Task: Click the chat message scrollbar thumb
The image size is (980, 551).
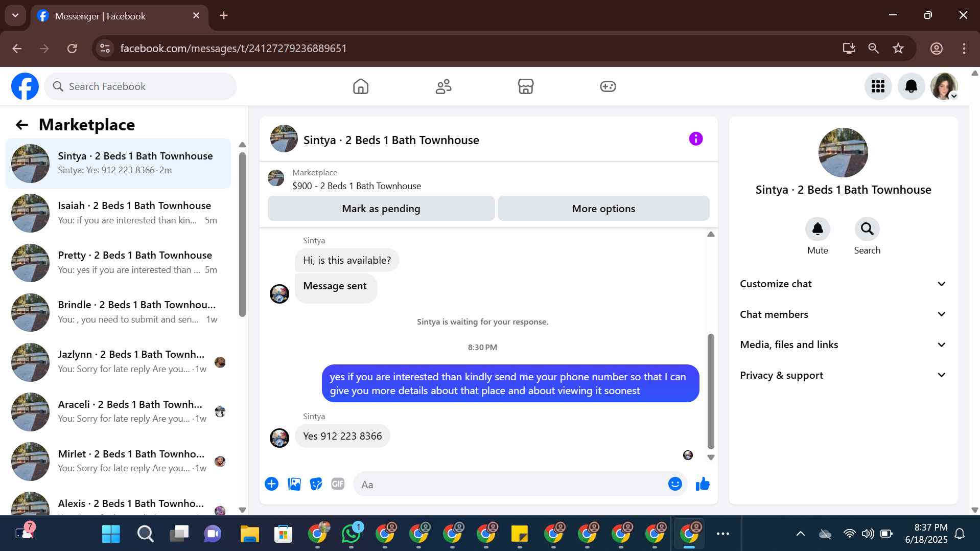Action: tap(711, 392)
